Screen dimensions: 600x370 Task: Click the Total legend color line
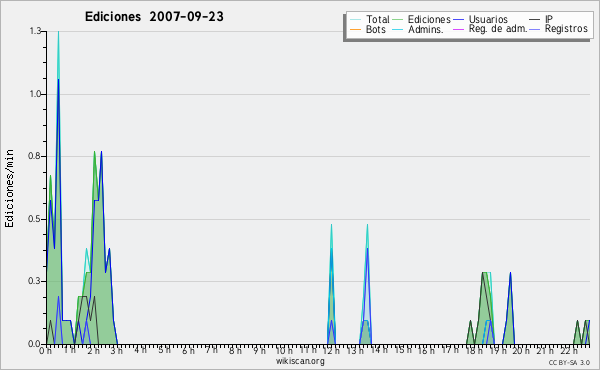(355, 20)
